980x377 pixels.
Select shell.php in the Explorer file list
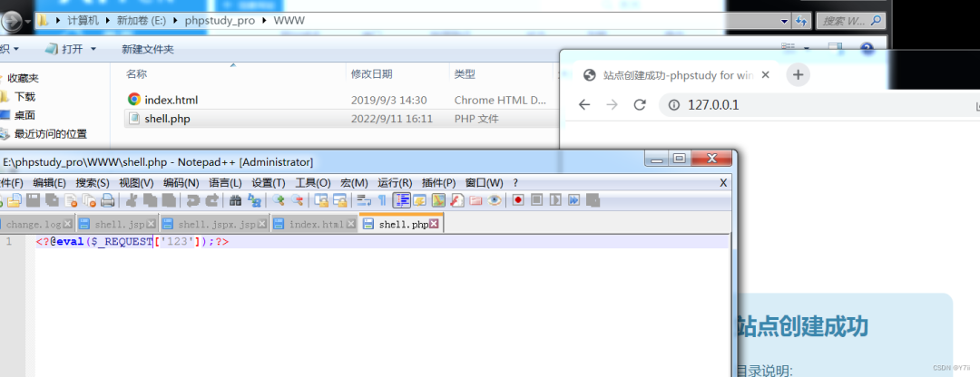[x=167, y=119]
